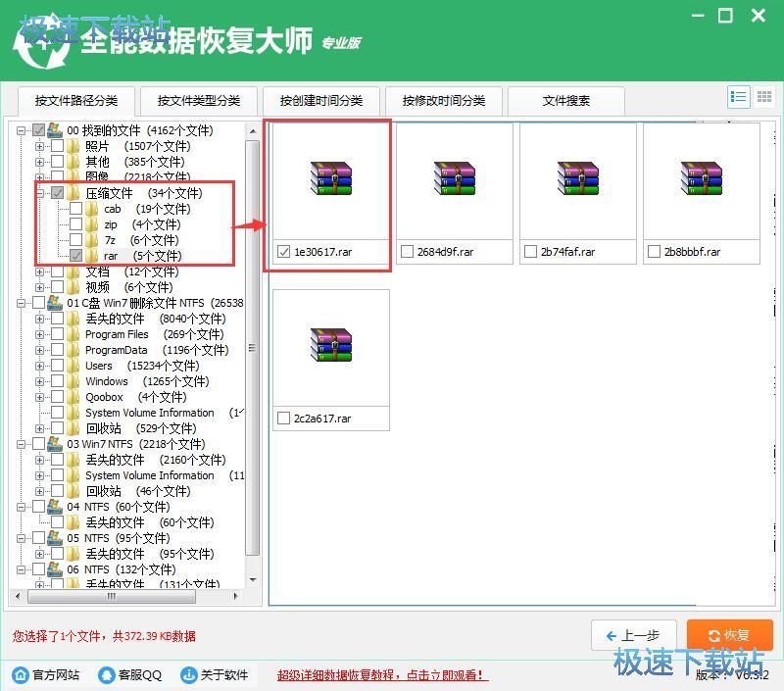Image resolution: width=784 pixels, height=691 pixels.
Task: Click the 2b8bbbf.rar archive icon
Action: [x=702, y=178]
